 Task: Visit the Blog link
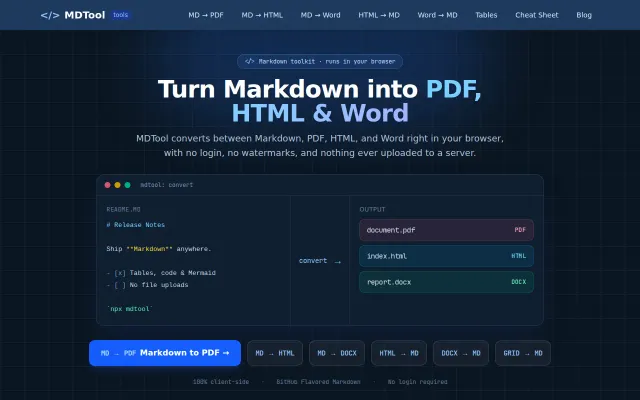[584, 15]
